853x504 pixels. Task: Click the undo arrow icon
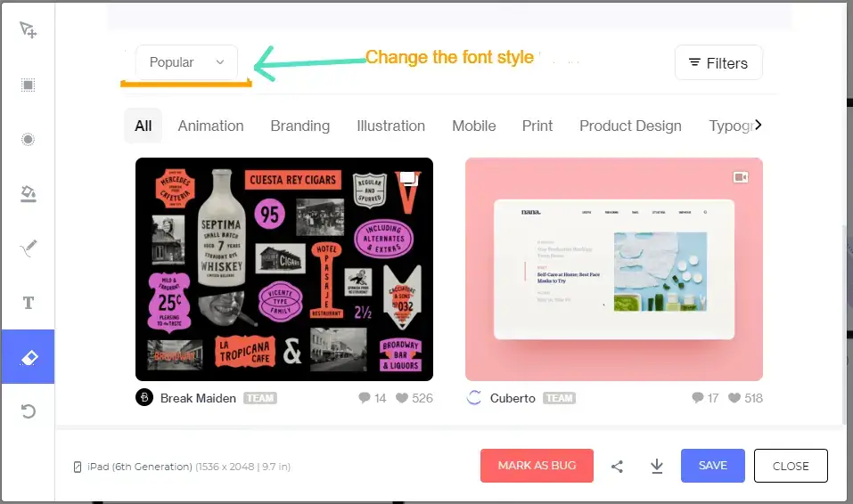tap(28, 411)
